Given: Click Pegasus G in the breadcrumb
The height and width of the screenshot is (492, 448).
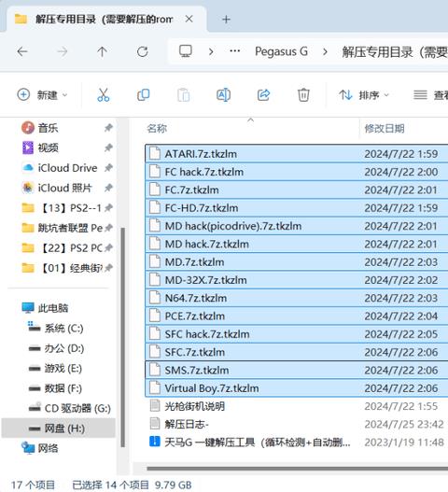Looking at the screenshot, I should 282,51.
